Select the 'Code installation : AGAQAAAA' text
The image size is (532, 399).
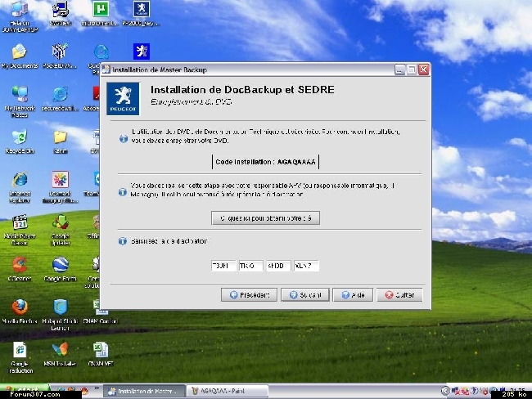[x=266, y=162]
